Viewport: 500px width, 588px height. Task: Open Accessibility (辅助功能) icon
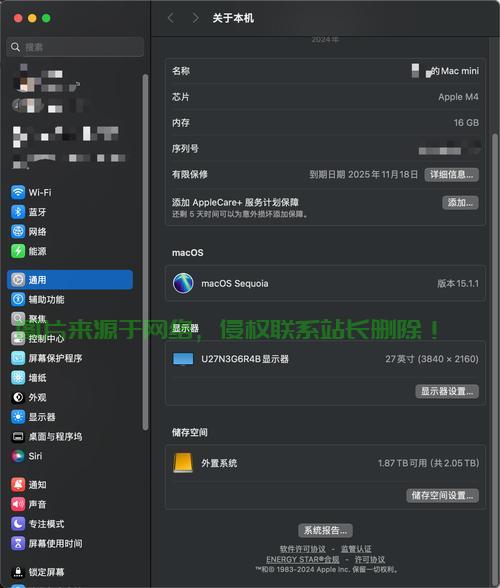[x=18, y=299]
